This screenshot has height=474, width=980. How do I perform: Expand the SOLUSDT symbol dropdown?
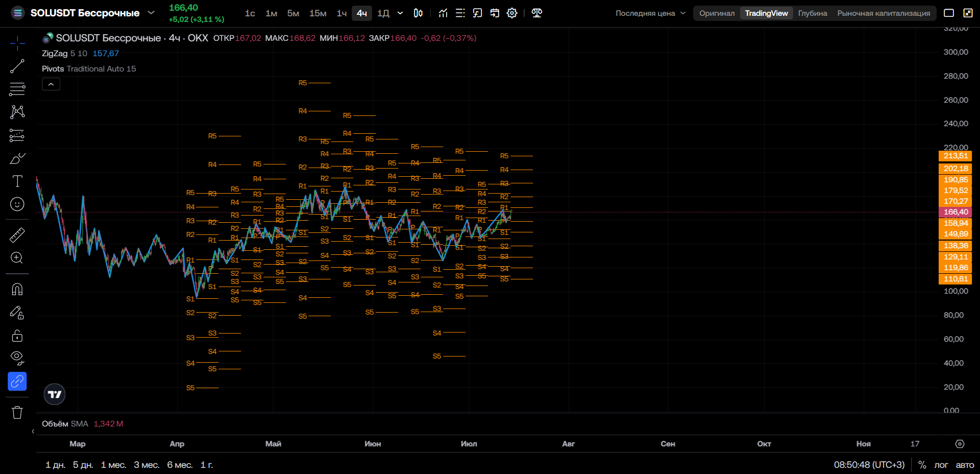click(x=151, y=13)
